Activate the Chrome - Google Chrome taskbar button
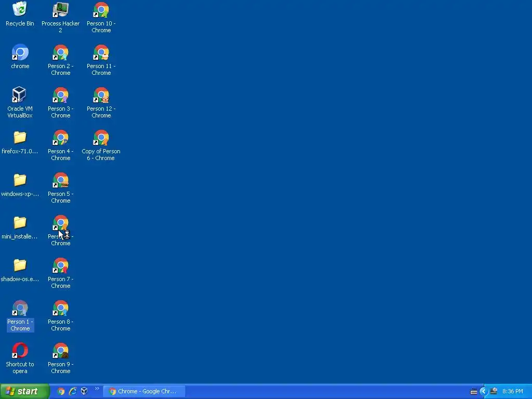The height and width of the screenshot is (399, 532). 144,391
